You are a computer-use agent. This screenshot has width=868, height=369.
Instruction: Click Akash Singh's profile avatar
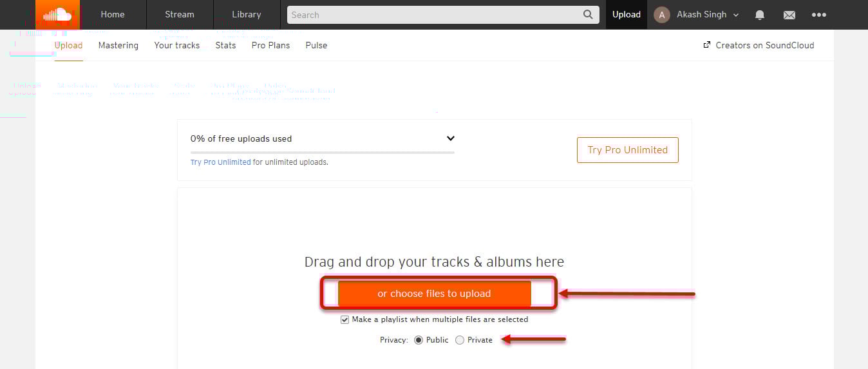(x=662, y=15)
